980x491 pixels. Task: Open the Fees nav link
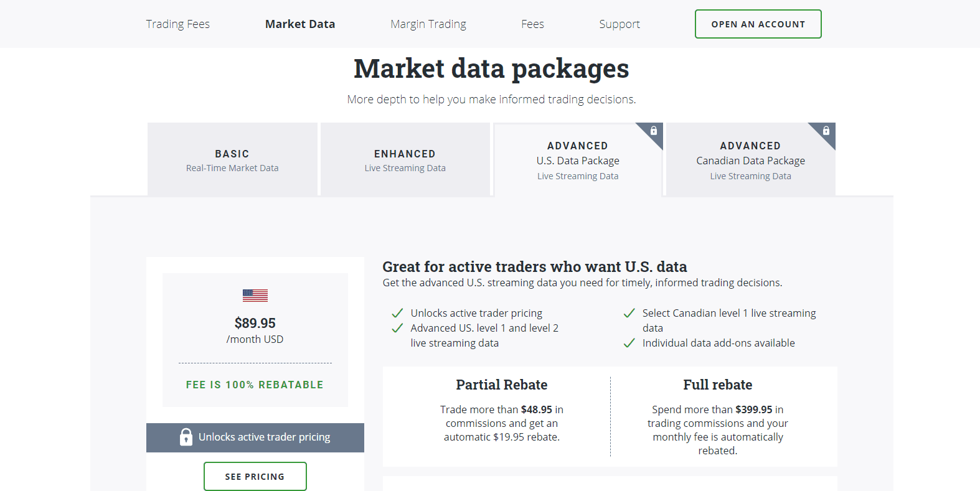click(533, 24)
